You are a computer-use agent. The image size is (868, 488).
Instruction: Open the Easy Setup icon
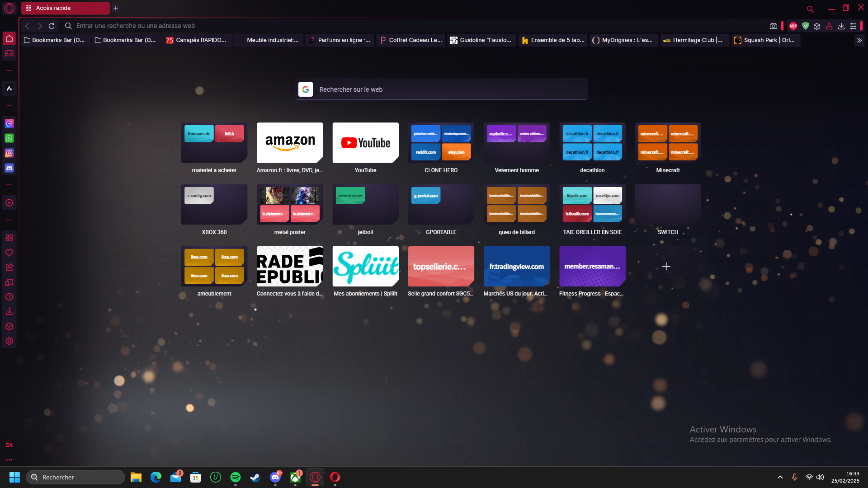pyautogui.click(x=853, y=26)
